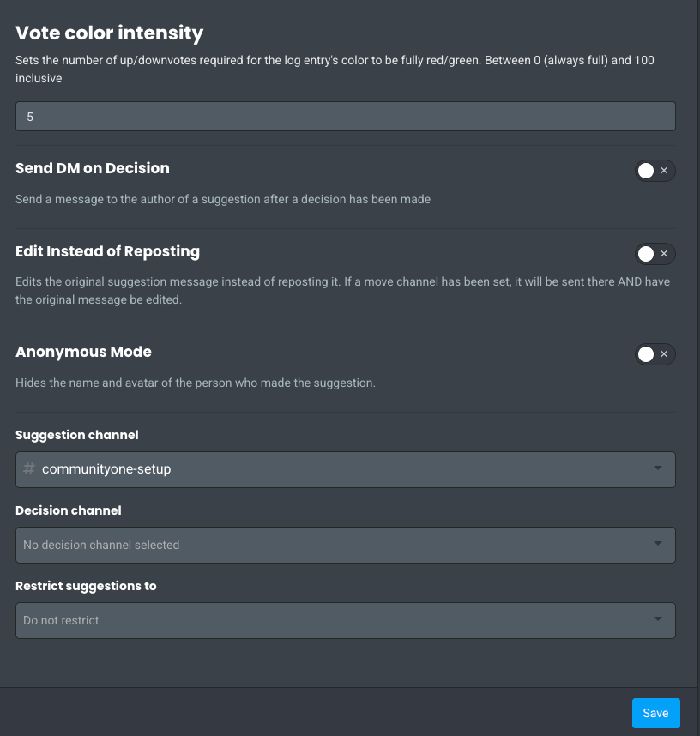Click the 'Restrict suggestions to' label
This screenshot has height=736, width=700.
click(86, 586)
